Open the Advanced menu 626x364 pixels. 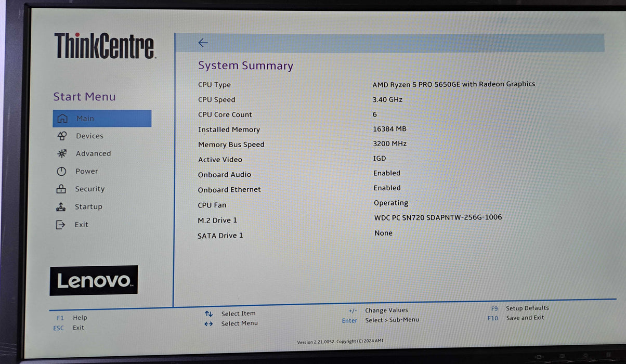(93, 153)
